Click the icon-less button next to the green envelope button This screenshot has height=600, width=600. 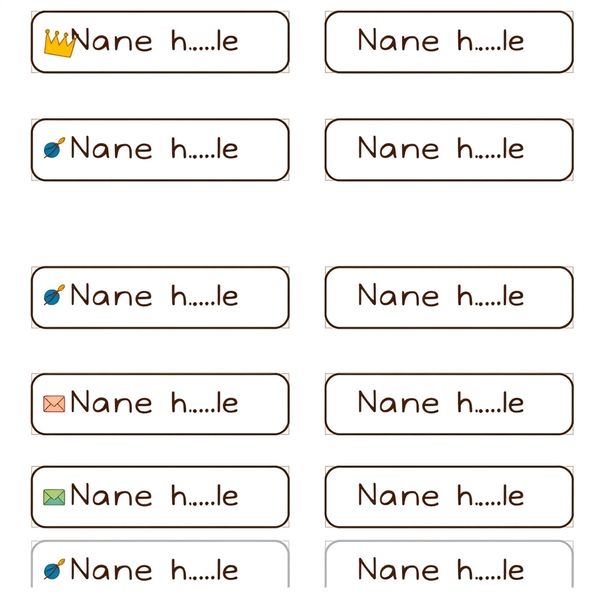[449, 496]
